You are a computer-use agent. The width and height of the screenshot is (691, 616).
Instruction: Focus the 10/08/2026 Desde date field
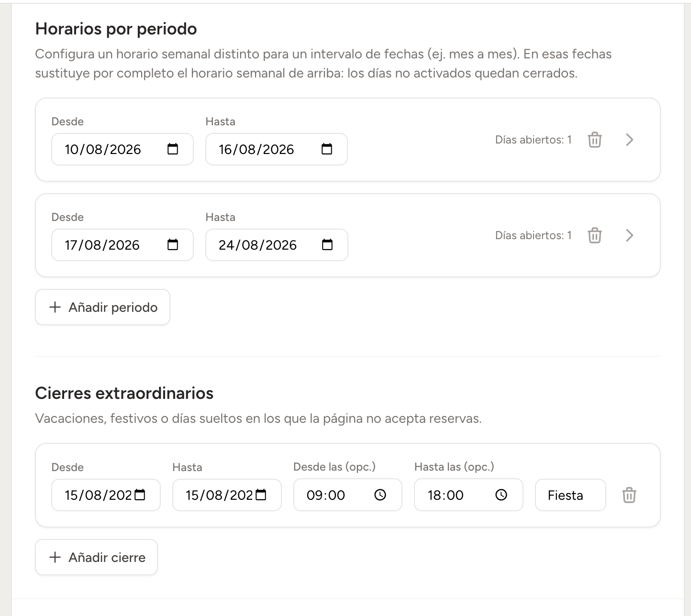[x=123, y=149]
